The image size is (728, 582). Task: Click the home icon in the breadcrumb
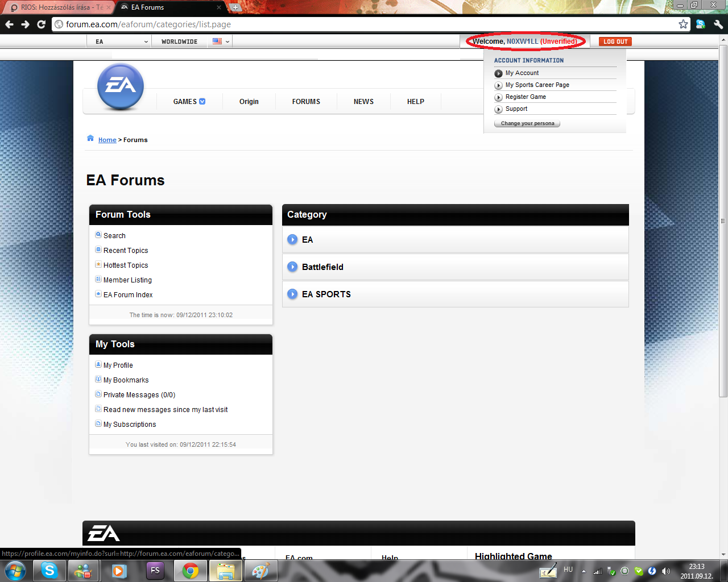[90, 138]
